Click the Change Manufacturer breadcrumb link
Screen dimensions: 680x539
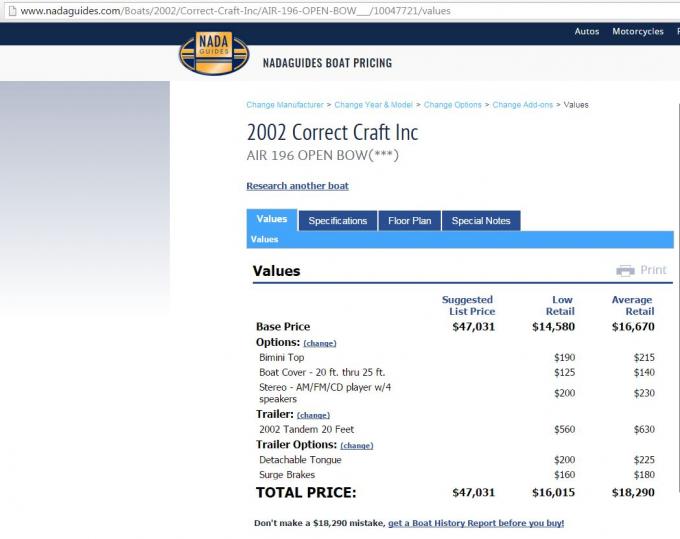[285, 105]
